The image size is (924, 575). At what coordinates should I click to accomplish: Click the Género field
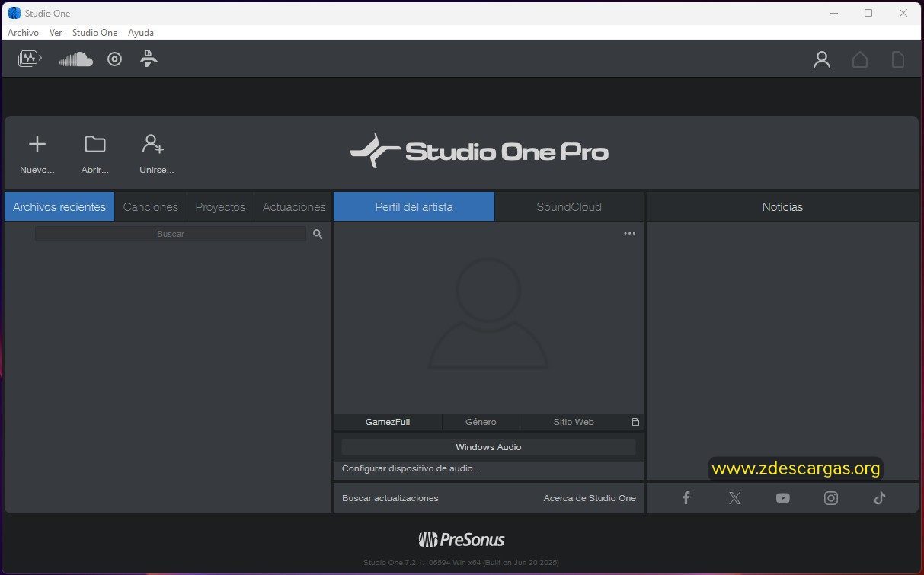[x=481, y=422]
